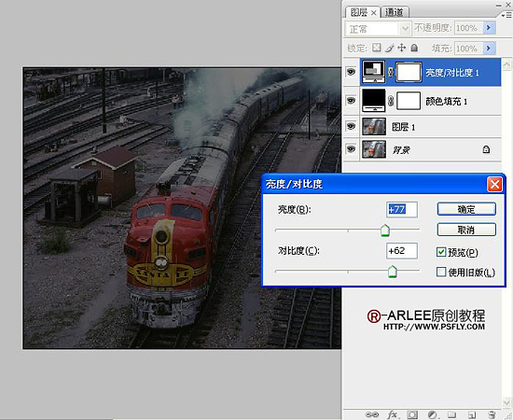Hide the 颜色填充 1 layer

click(351, 100)
